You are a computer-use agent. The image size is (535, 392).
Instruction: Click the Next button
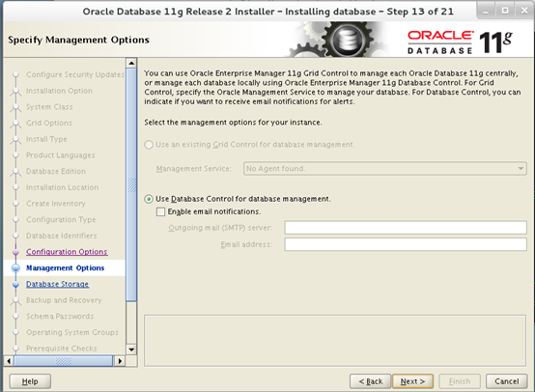pos(413,381)
